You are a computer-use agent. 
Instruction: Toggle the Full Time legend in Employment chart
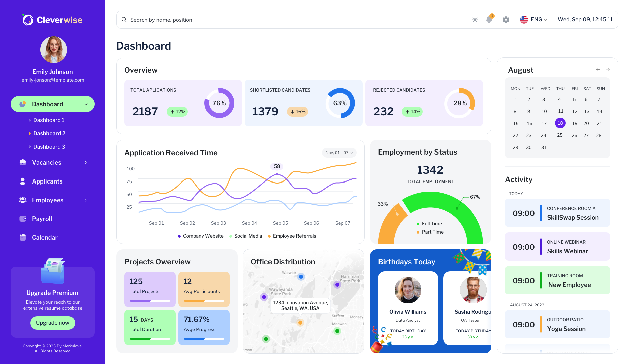click(429, 224)
